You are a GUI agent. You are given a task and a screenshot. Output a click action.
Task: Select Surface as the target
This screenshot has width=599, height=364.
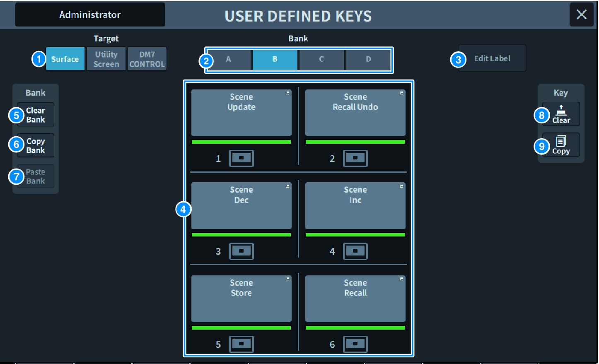[65, 58]
